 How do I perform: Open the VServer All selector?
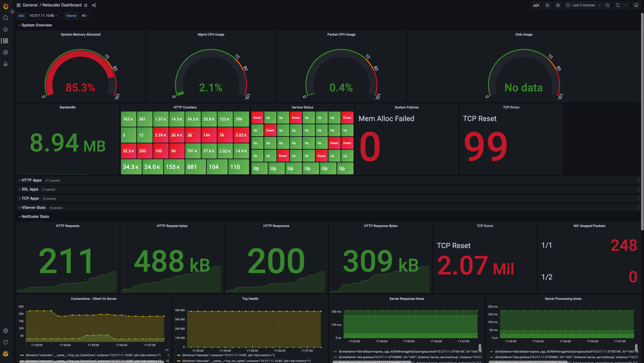tap(85, 16)
